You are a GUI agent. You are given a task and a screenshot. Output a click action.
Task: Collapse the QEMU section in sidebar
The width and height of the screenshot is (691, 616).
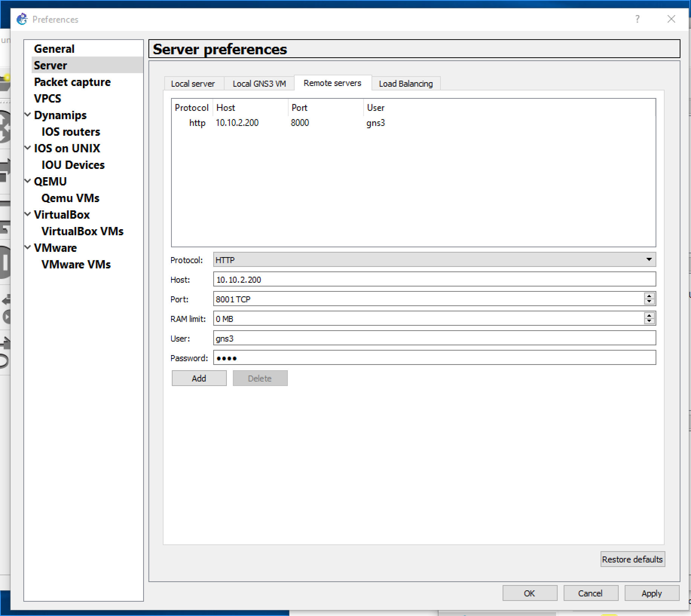click(x=28, y=181)
